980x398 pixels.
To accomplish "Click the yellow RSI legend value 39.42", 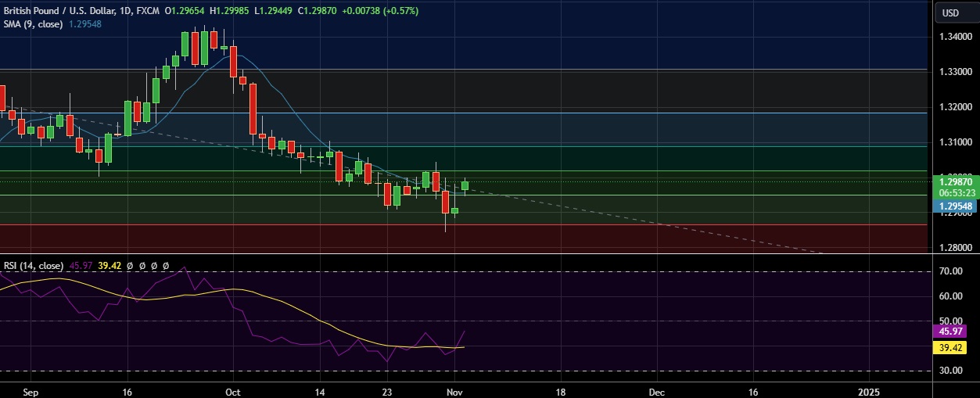I will [110, 266].
